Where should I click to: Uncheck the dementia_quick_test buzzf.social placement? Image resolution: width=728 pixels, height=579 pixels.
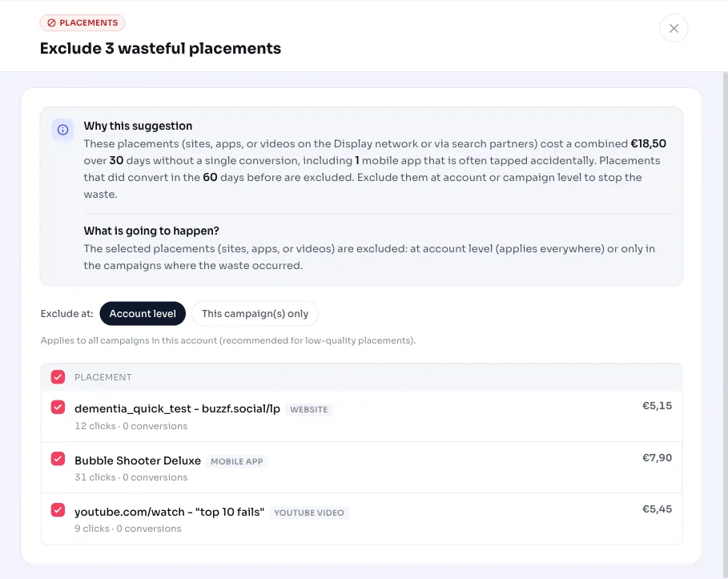(x=58, y=407)
